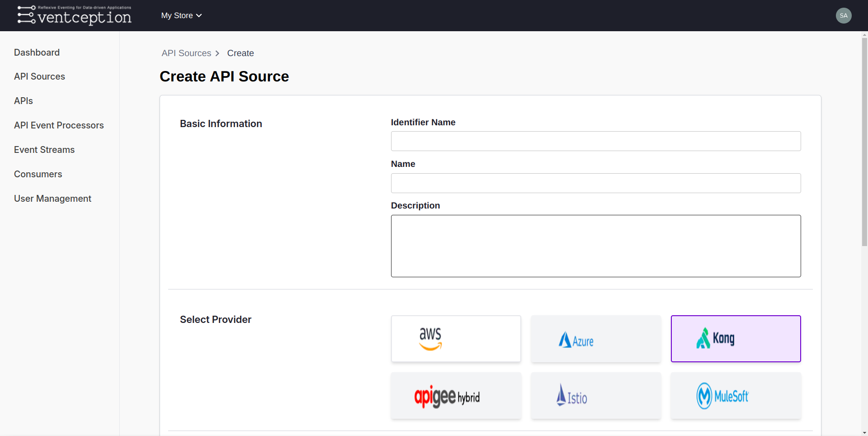868x436 pixels.
Task: Select the Kong provider card
Action: coord(736,339)
